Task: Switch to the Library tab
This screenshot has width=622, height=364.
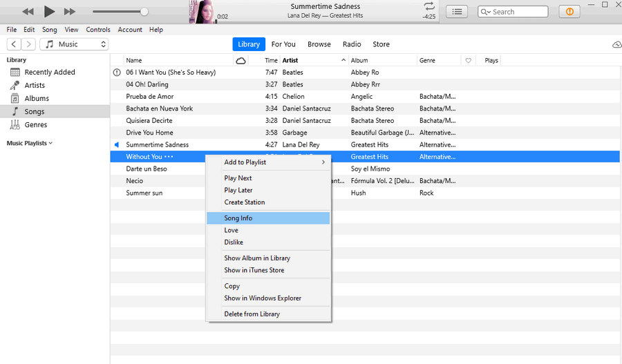Action: [x=249, y=44]
